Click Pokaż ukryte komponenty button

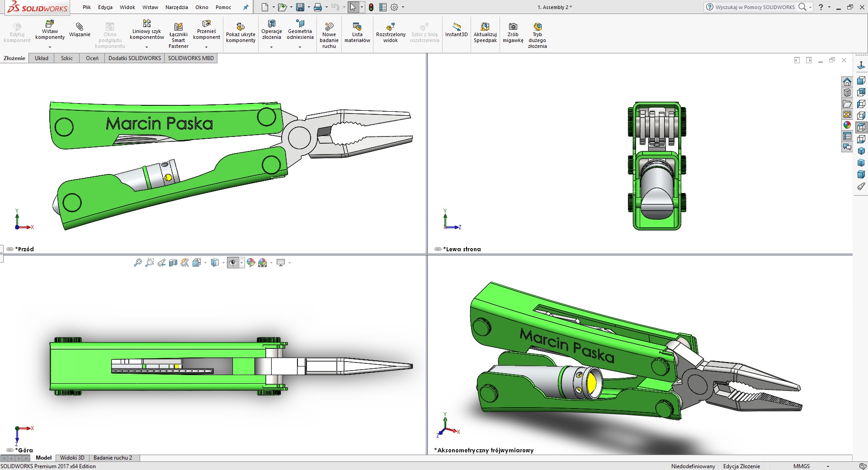pos(241,33)
